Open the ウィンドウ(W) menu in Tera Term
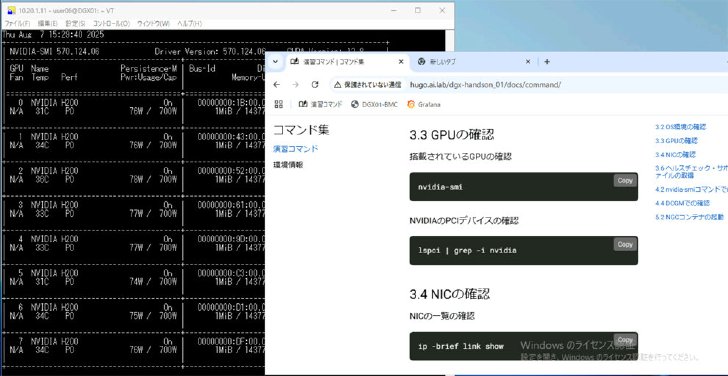 (x=153, y=23)
